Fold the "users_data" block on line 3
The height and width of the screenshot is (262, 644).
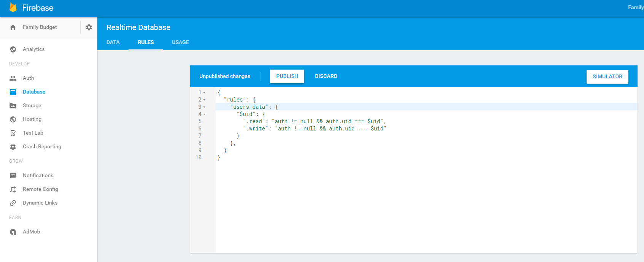point(204,107)
